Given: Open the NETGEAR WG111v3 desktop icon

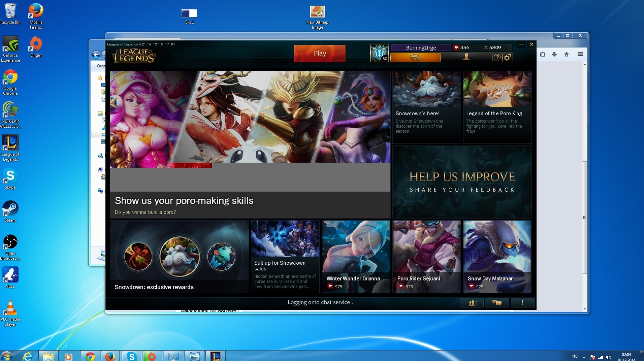Looking at the screenshot, I should click(x=10, y=115).
